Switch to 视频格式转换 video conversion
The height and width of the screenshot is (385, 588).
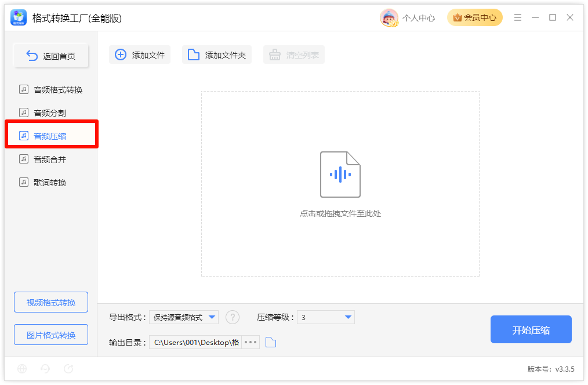point(51,302)
